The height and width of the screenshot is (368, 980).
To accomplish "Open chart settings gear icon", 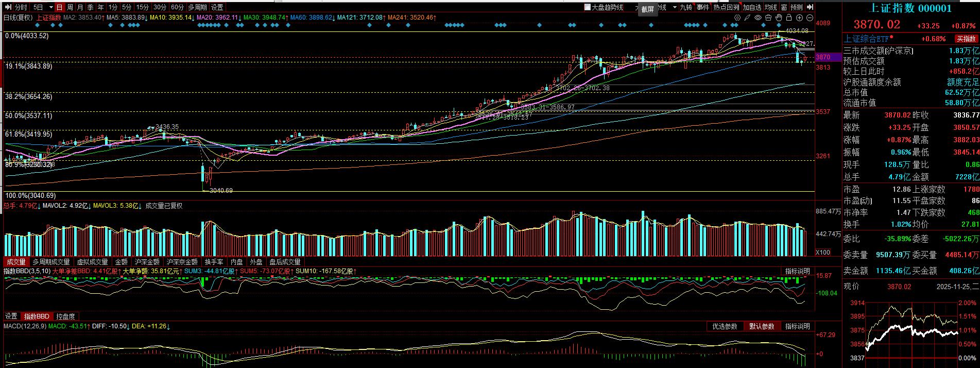I will [737, 18].
